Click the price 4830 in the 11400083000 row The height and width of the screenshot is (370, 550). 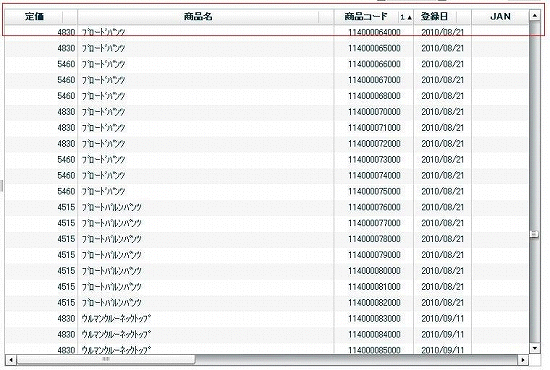[x=66, y=318]
